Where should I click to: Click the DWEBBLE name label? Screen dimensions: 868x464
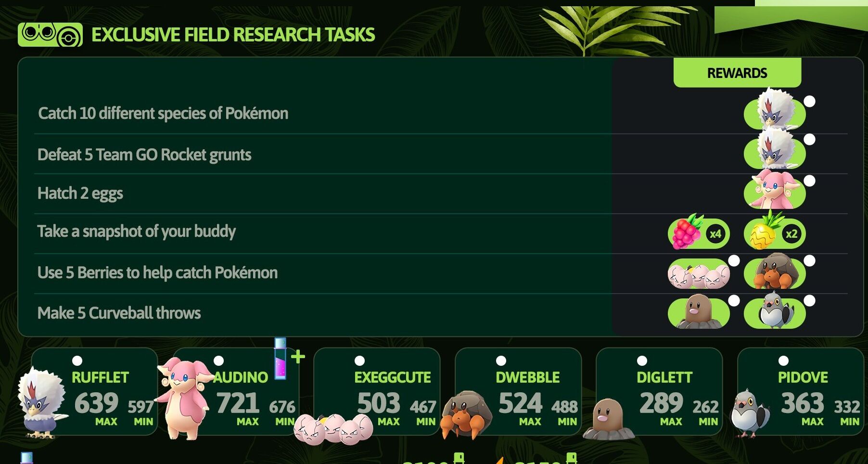click(x=528, y=377)
